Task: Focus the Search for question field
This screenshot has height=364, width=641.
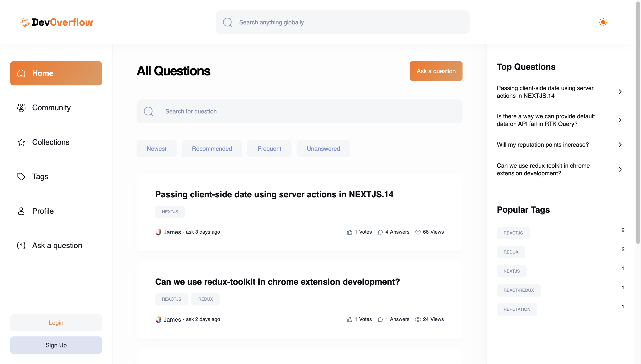Action: [299, 111]
